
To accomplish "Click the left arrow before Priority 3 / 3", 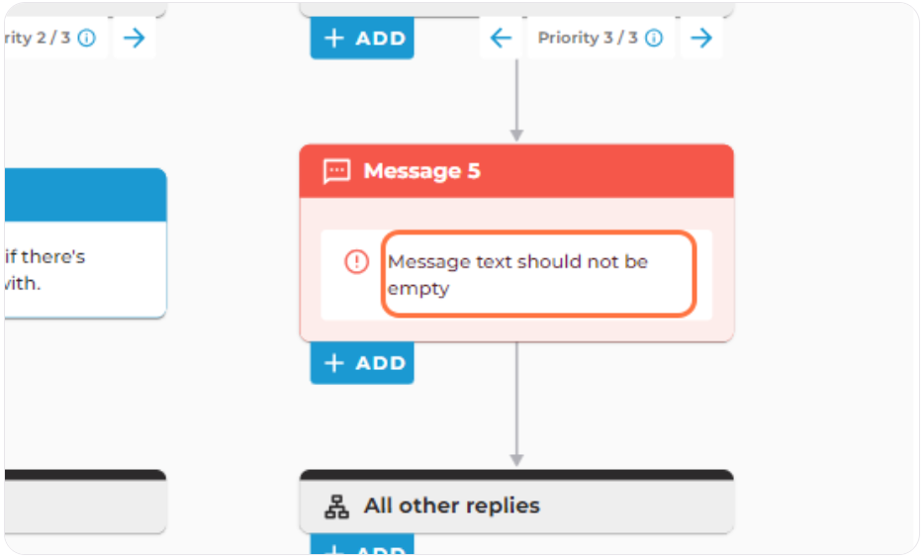I will (x=501, y=39).
